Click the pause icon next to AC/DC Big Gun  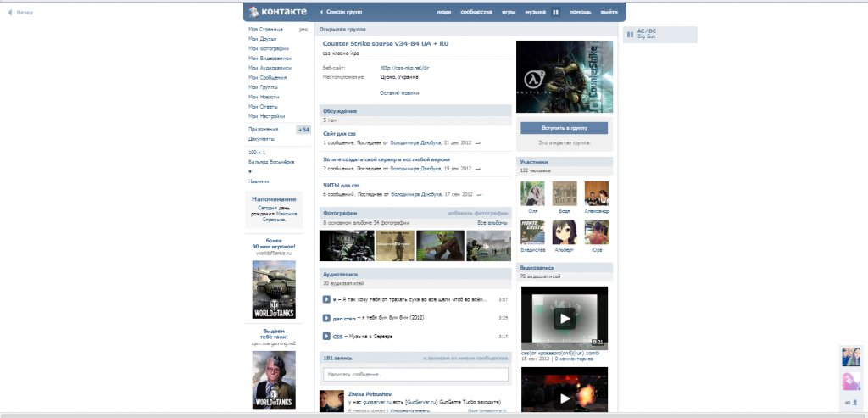[630, 35]
